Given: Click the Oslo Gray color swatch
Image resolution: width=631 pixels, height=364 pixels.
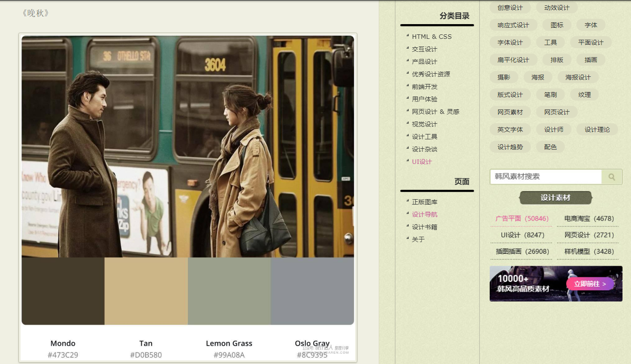Looking at the screenshot, I should coord(312,291).
